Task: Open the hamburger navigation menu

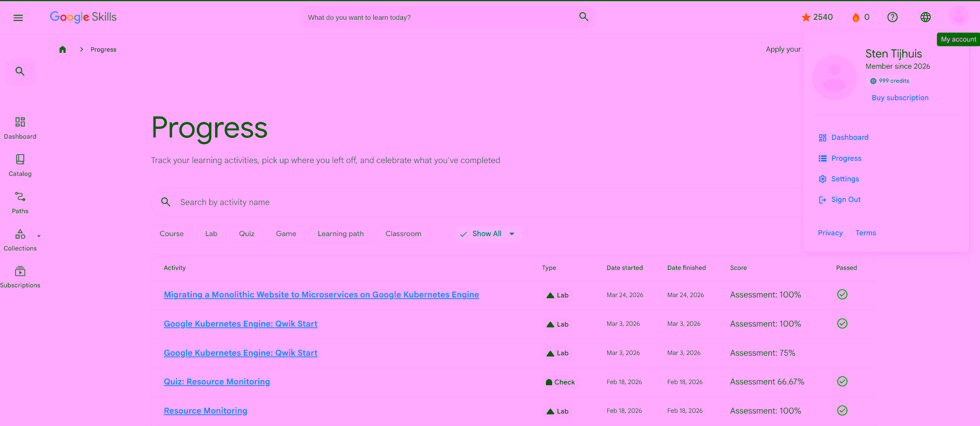Action: [18, 17]
